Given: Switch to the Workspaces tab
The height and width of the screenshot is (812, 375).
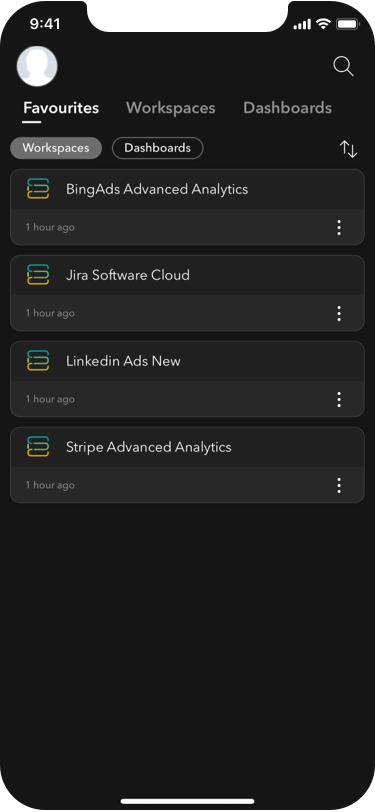Looking at the screenshot, I should point(170,108).
